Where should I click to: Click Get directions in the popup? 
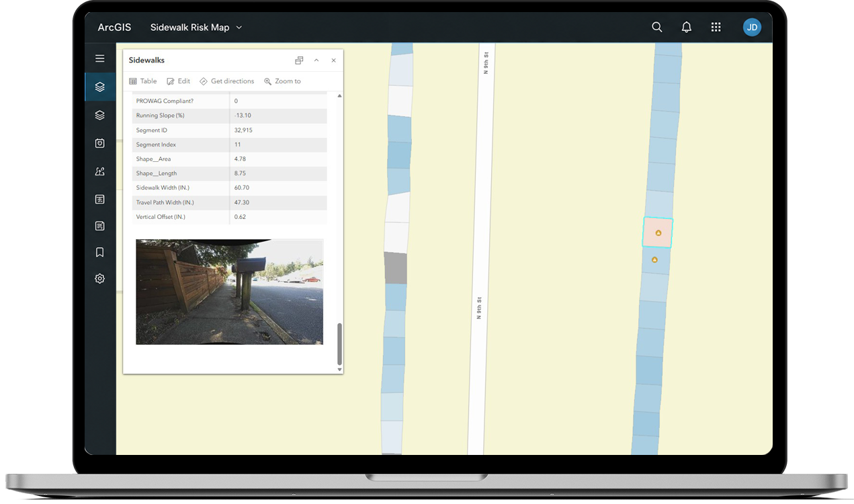[x=227, y=81]
